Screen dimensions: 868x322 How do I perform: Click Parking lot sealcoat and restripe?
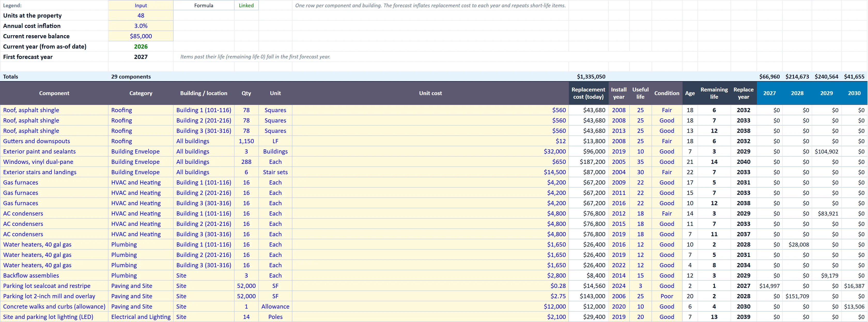tap(54, 286)
